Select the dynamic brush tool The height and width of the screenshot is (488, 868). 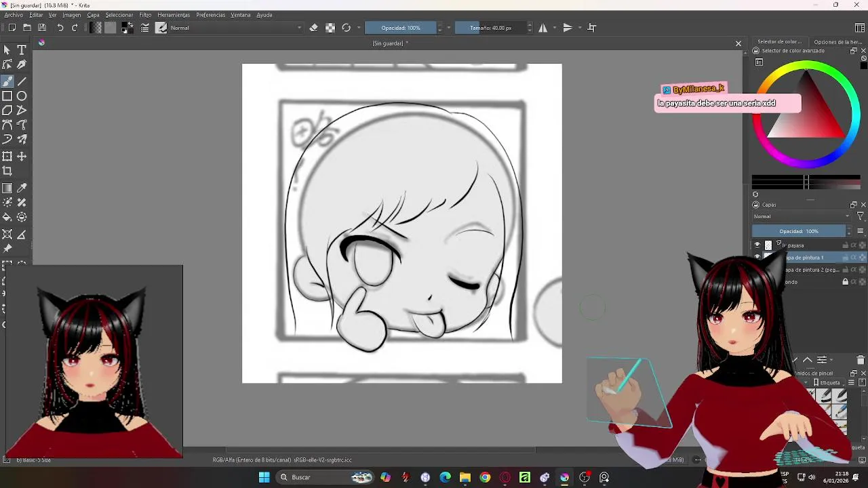7,139
